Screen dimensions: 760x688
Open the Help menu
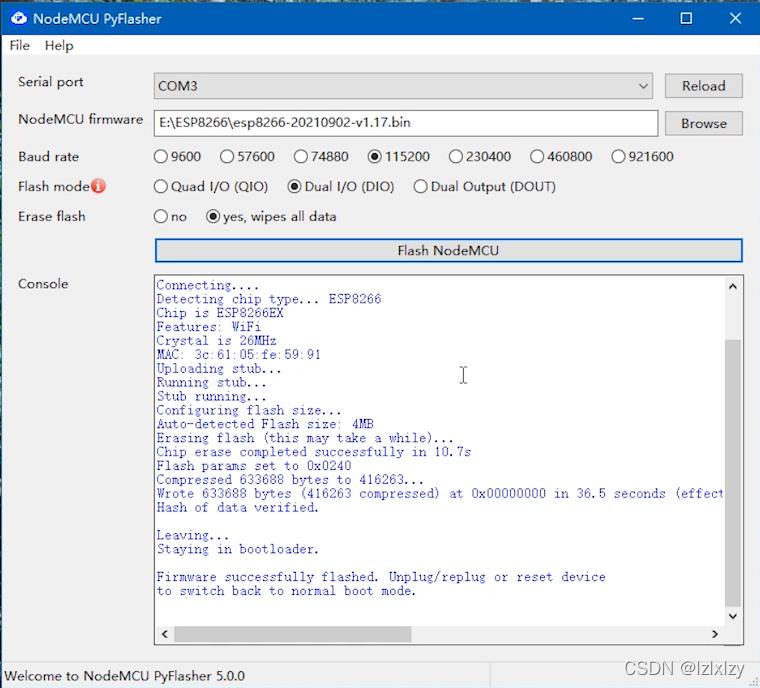(x=59, y=46)
